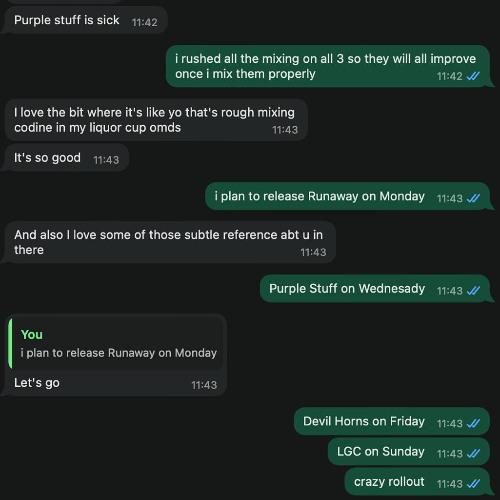Click read receipt ticks on 'crazy rollout' message

click(473, 484)
